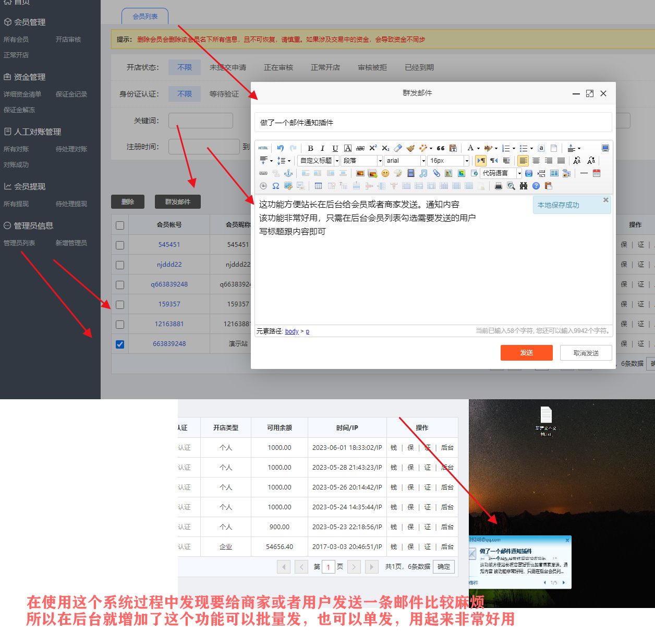Select the eraser/format-clean tool in the editor
The height and width of the screenshot is (644, 655).
[x=399, y=148]
